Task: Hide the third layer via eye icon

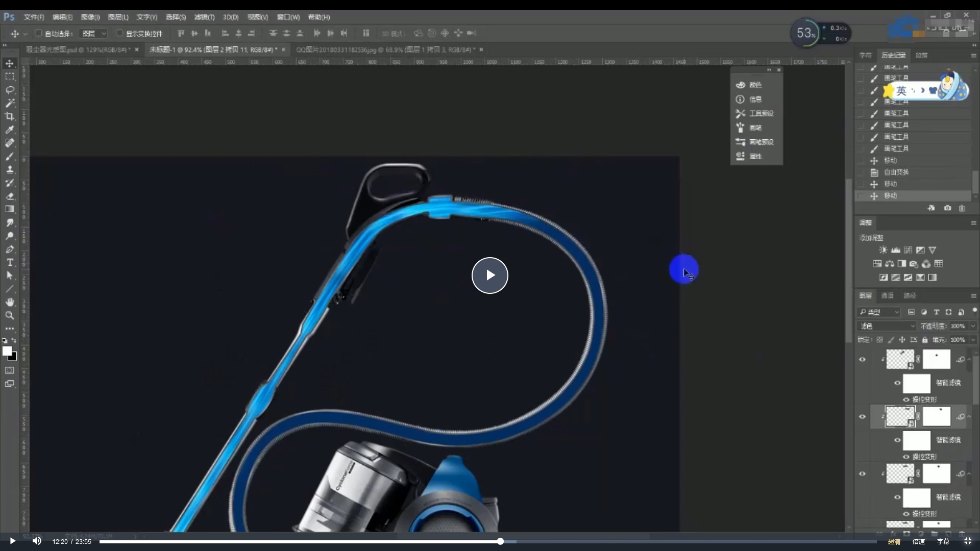Action: 863,474
